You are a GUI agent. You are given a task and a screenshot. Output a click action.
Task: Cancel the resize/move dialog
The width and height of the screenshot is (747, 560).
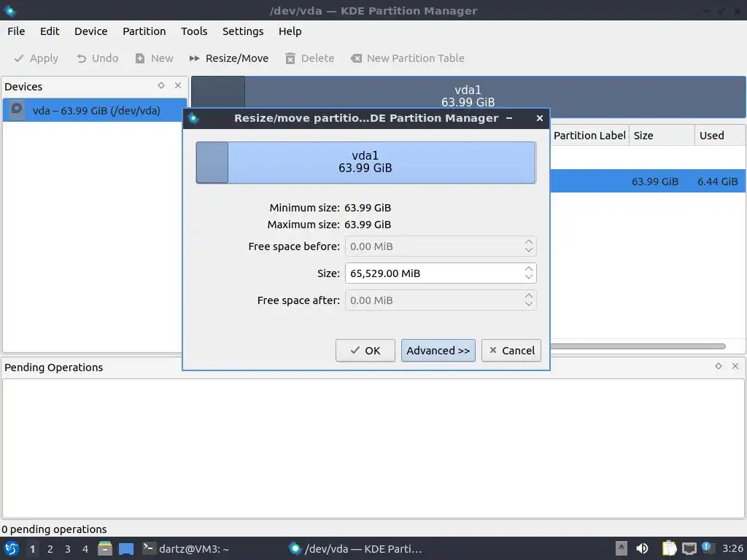tap(511, 351)
